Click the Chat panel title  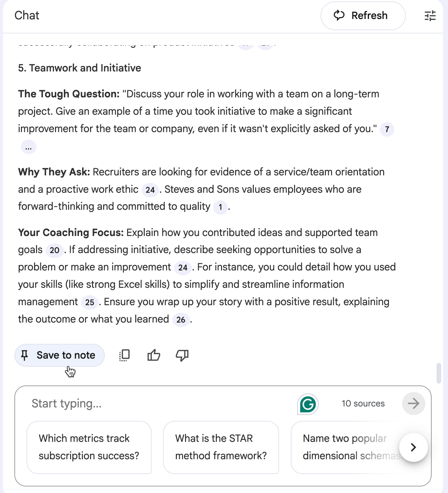click(27, 15)
